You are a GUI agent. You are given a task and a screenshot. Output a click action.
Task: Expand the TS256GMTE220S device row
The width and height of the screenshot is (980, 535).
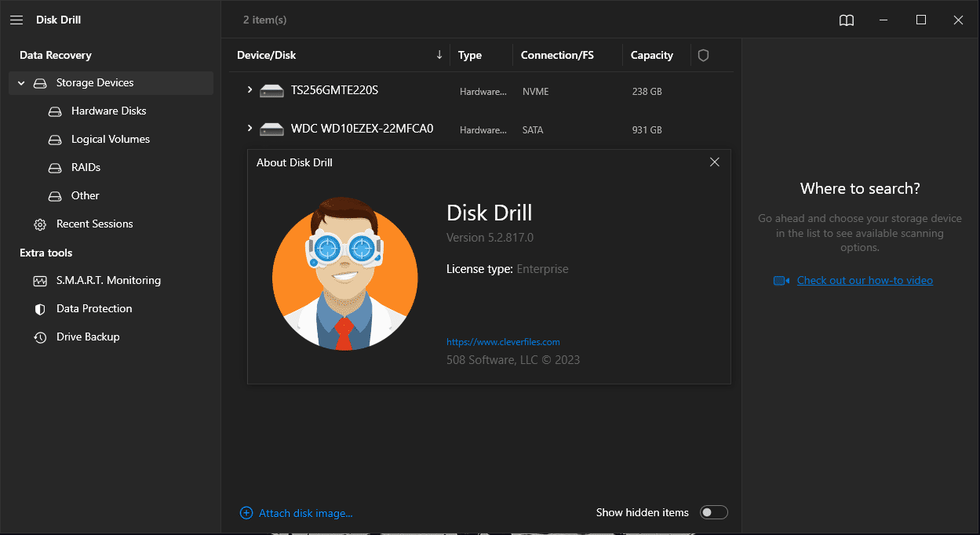pyautogui.click(x=250, y=90)
